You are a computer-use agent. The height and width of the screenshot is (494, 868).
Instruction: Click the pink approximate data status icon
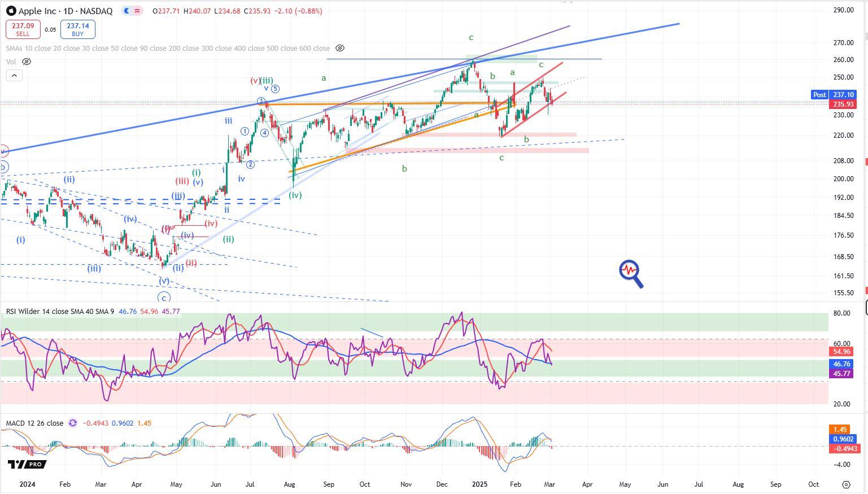(137, 11)
